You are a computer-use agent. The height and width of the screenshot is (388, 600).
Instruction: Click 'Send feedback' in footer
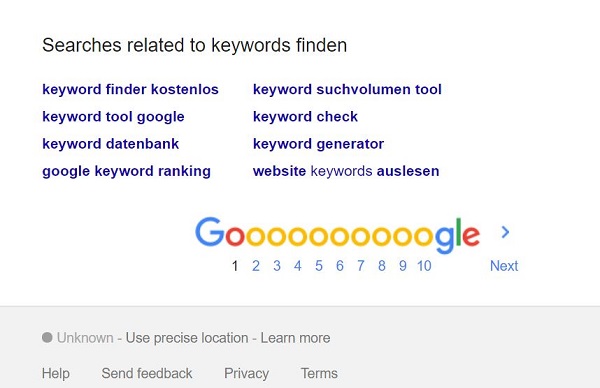147,373
